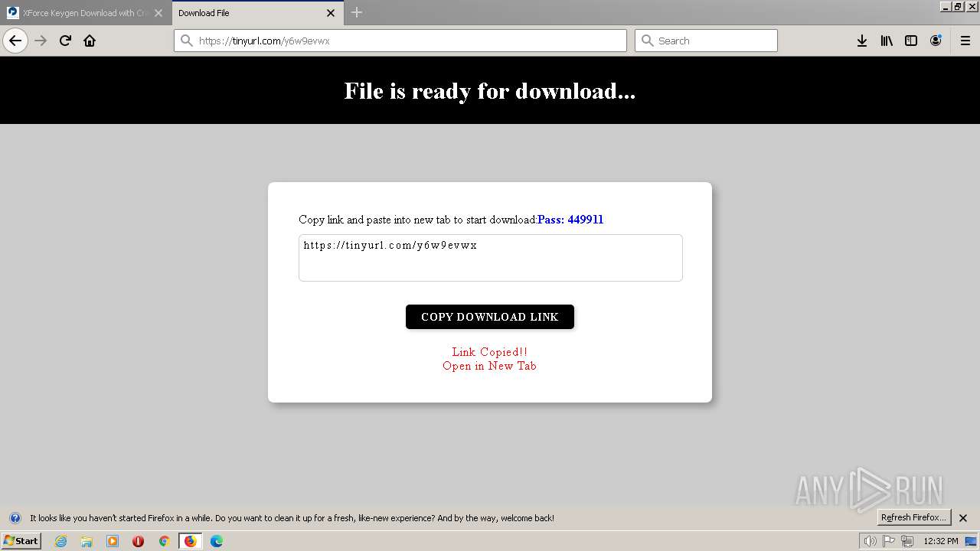This screenshot has width=980, height=551.
Task: Click the Link Copied!! message
Action: point(490,352)
